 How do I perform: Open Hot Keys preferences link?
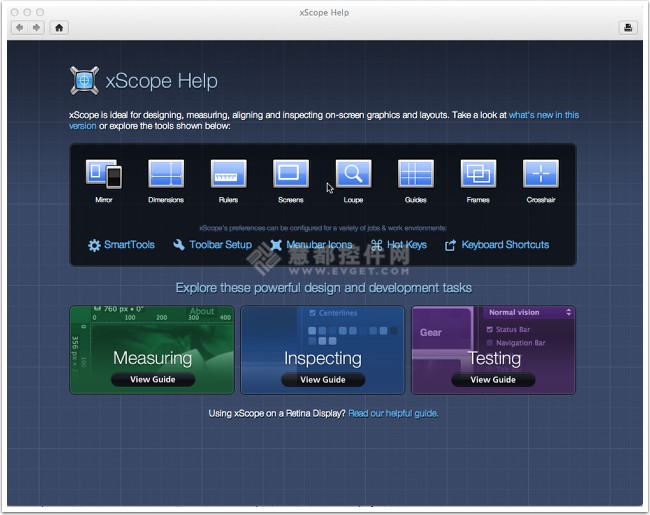click(x=406, y=245)
